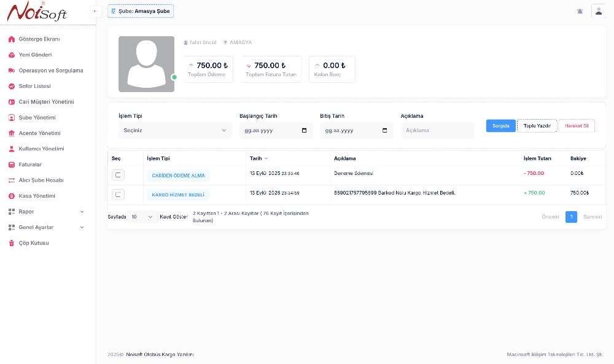The image size is (614, 364).
Task: Change the records per page dropdown
Action: pyautogui.click(x=142, y=217)
